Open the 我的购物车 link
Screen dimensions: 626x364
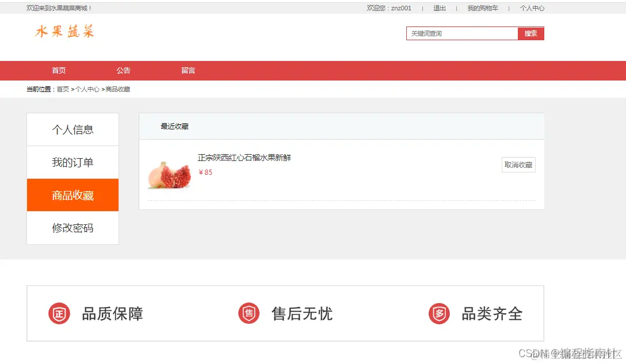483,8
